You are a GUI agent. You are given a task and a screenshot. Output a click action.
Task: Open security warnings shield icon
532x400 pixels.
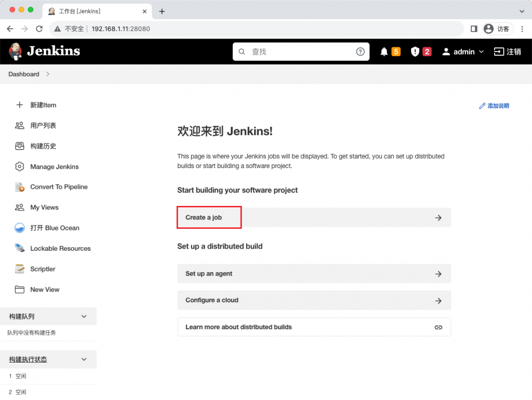tap(415, 51)
